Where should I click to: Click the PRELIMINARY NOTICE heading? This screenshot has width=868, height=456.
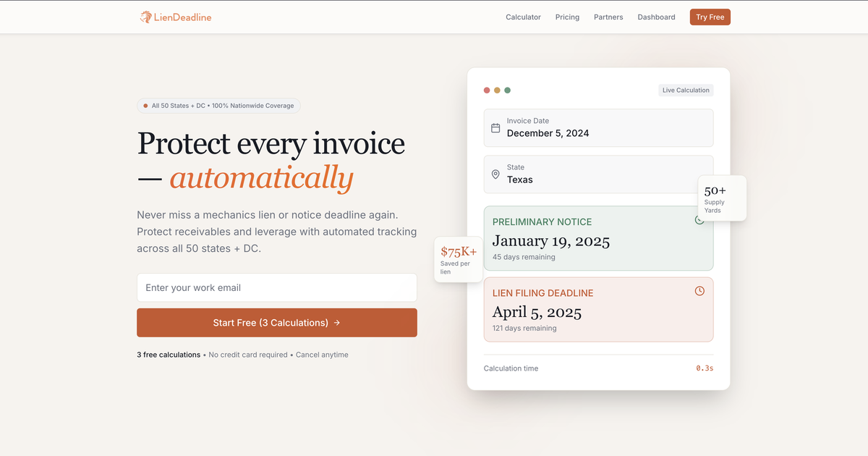[542, 222]
